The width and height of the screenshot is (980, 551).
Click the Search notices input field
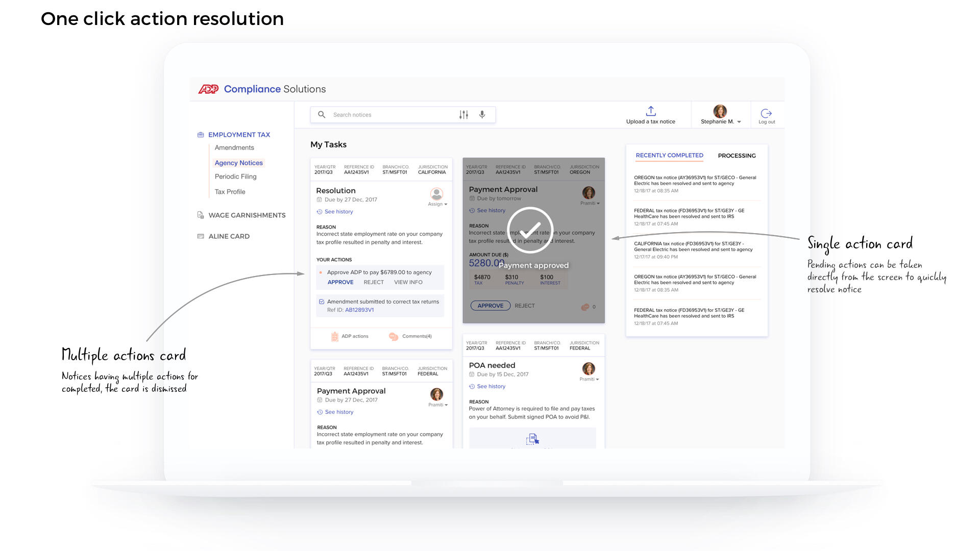[x=388, y=115]
